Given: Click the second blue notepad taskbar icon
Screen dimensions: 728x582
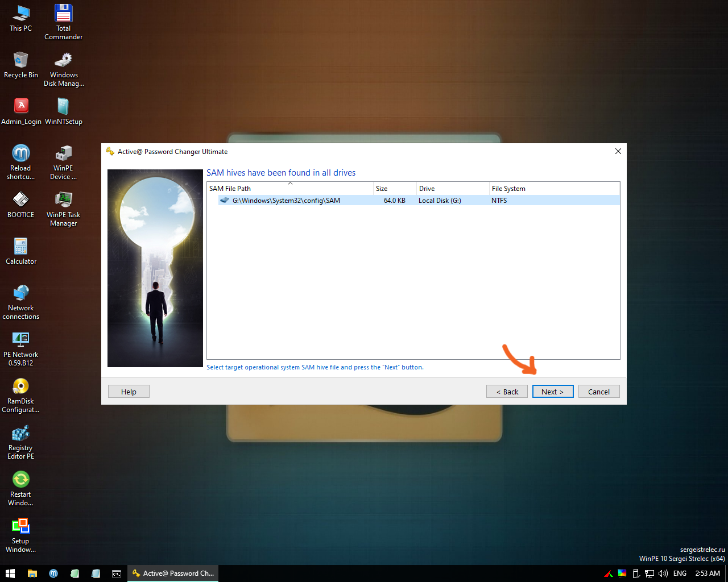Looking at the screenshot, I should [x=96, y=573].
